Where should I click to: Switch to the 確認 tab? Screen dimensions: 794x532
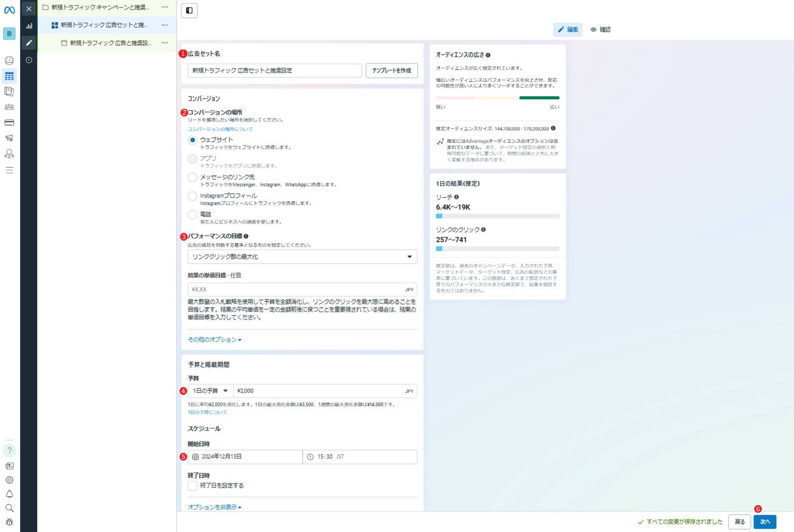tap(600, 29)
